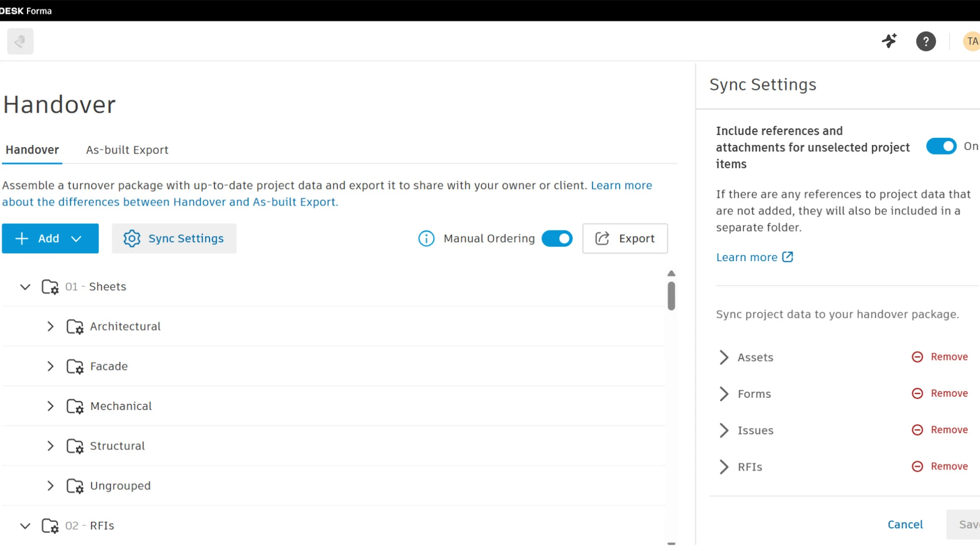Image resolution: width=980 pixels, height=551 pixels.
Task: Click the scrollbar up arrow
Action: [671, 273]
